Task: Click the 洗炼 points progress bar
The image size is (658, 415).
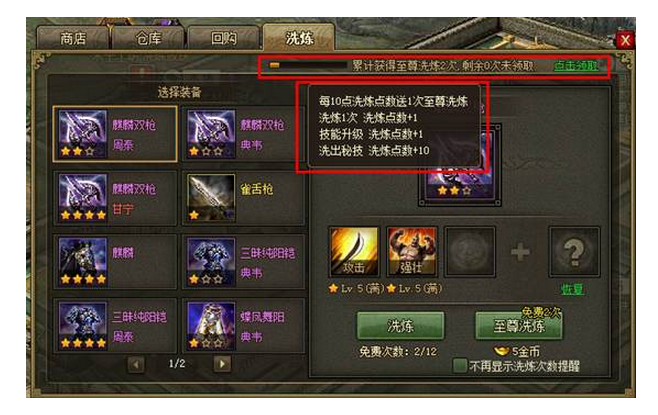Action: click(x=308, y=65)
